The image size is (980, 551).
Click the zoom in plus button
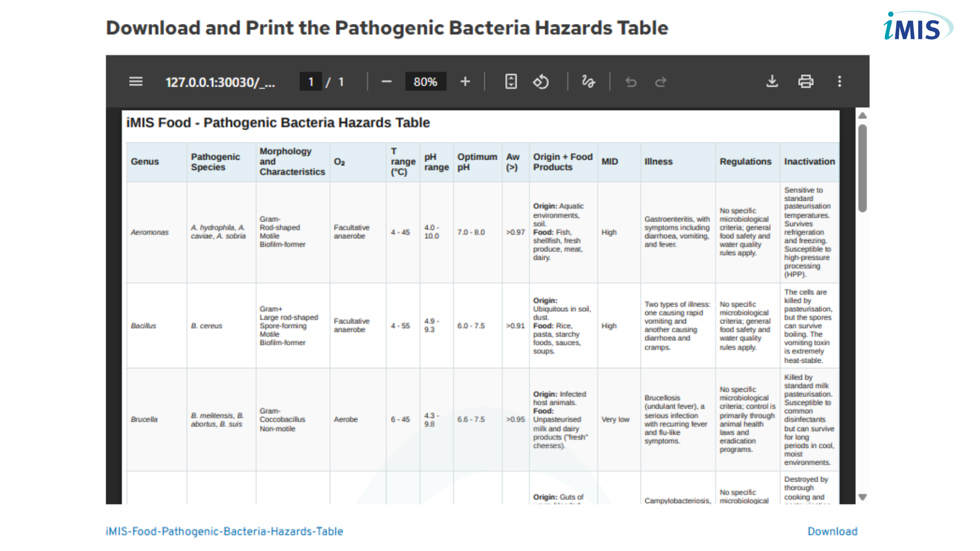[465, 82]
